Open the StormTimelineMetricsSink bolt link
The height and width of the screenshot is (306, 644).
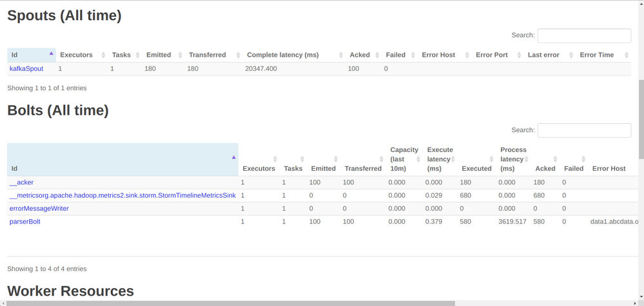(x=122, y=195)
